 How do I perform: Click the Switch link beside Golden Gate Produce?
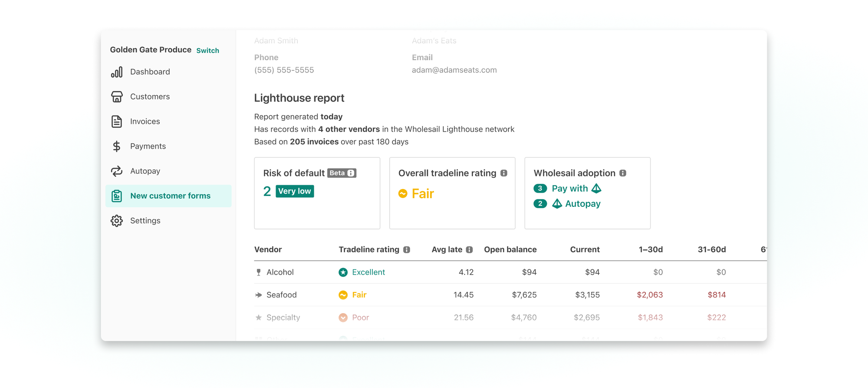pos(207,50)
